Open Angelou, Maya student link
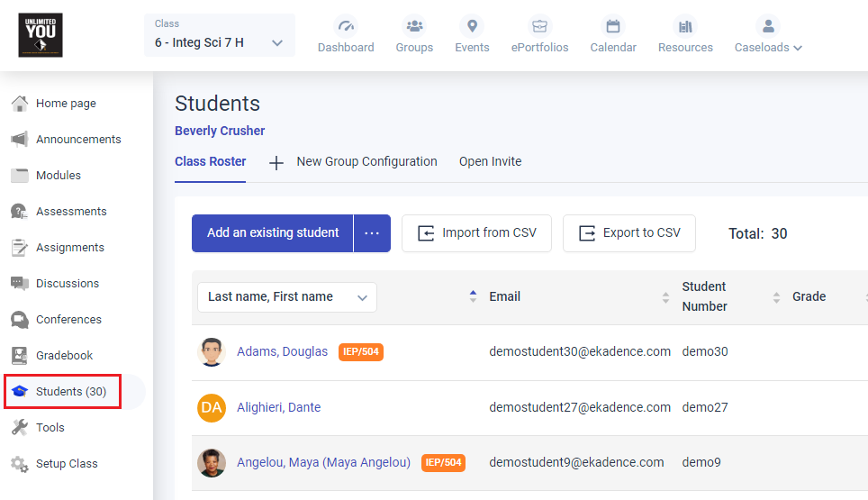Viewport: 868px width, 500px height. [x=324, y=462]
